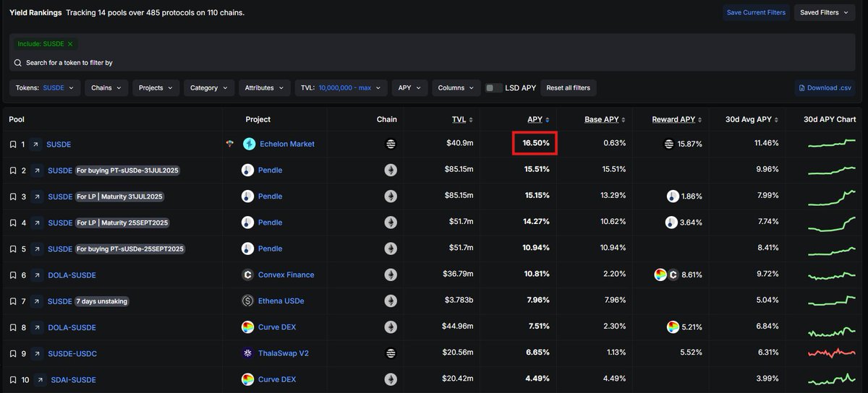Open the APY filter dropdown

[409, 87]
